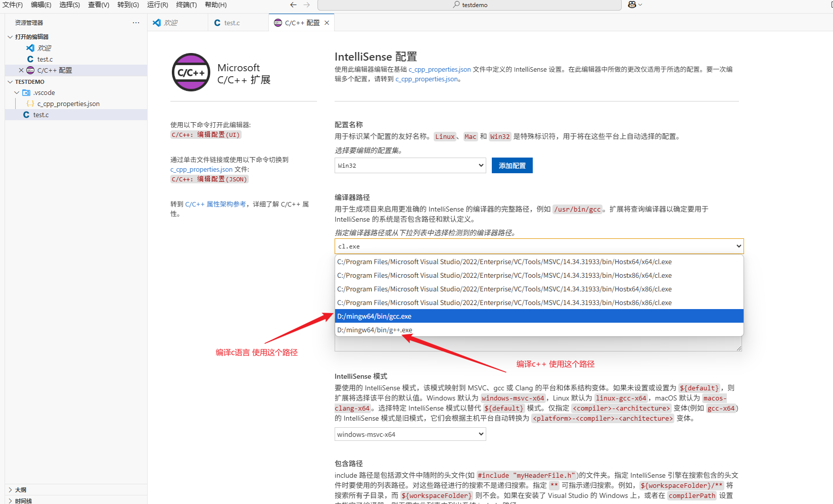Expand the 时间线 section

click(10, 501)
